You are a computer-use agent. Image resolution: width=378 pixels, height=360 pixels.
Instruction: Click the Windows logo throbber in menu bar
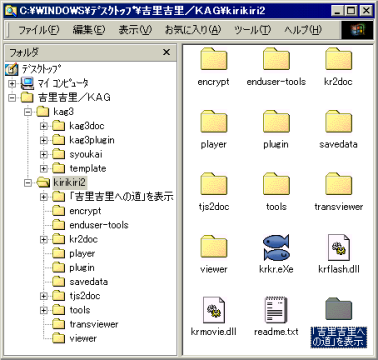pyautogui.click(x=357, y=30)
